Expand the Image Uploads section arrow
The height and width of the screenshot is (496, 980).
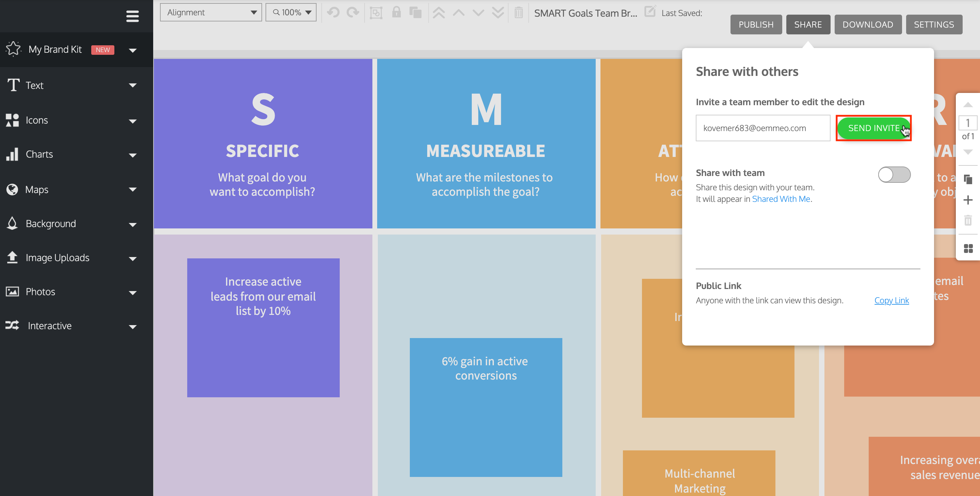[133, 259]
